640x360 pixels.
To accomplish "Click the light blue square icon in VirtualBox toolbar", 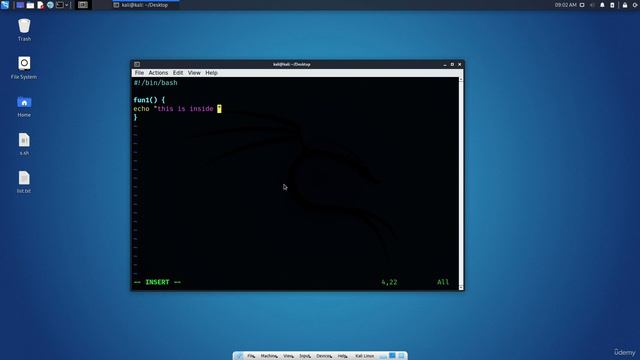I will point(401,356).
